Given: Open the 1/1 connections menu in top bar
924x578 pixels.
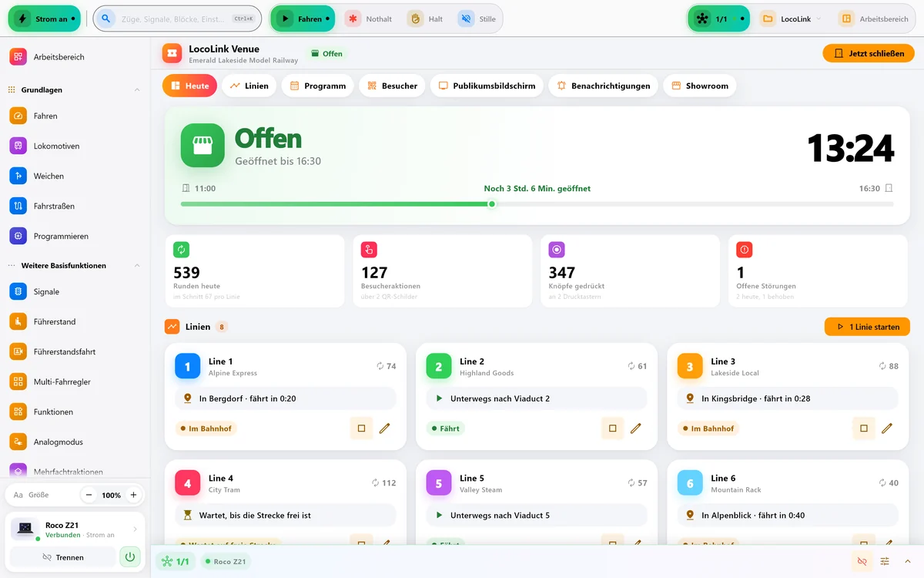Looking at the screenshot, I should [718, 18].
